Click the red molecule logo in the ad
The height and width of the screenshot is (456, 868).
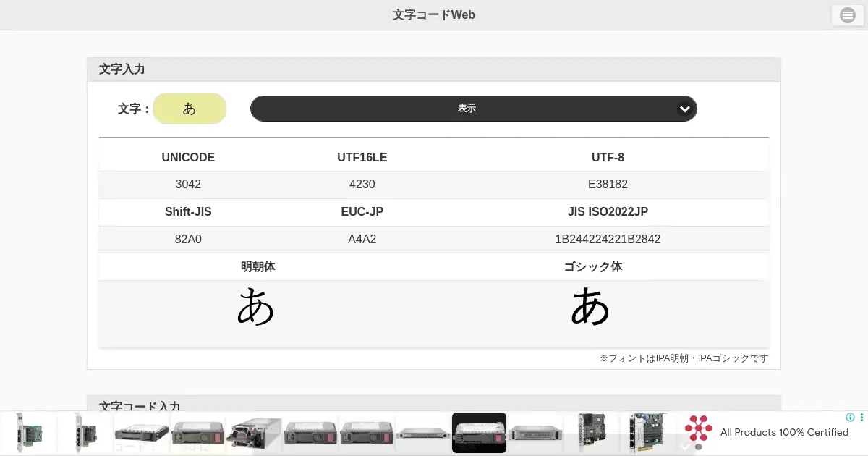[698, 428]
